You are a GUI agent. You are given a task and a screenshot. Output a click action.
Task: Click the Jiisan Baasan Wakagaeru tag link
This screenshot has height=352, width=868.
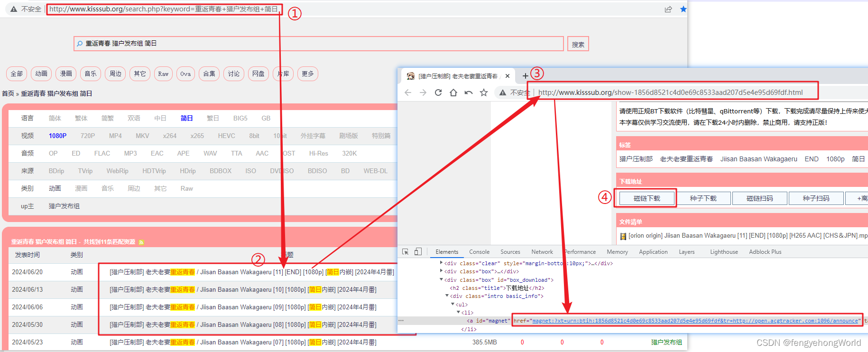[x=758, y=159]
